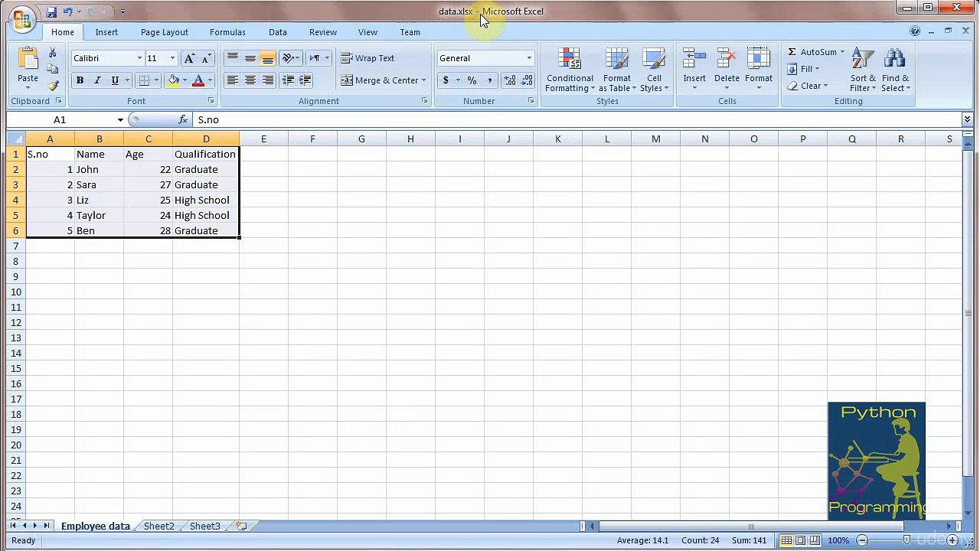980x551 pixels.
Task: Shrink font size with smaller A
Action: (206, 58)
